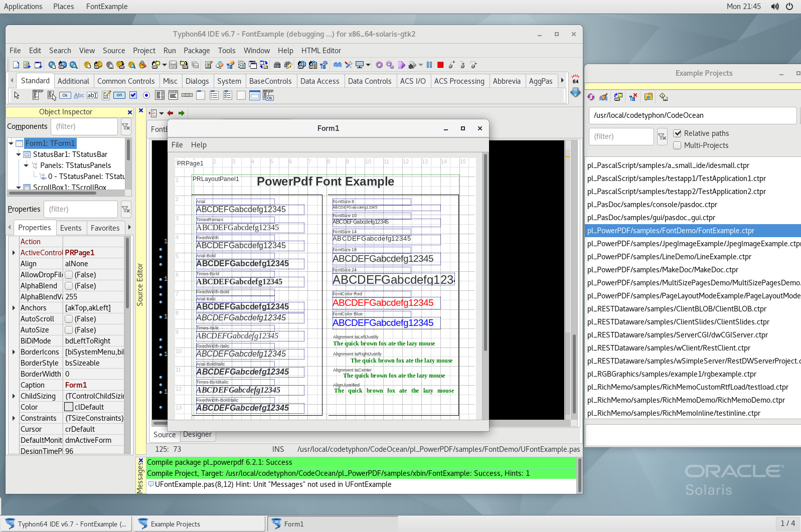The image size is (801, 532).
Task: Open the Project menu
Action: (x=144, y=51)
